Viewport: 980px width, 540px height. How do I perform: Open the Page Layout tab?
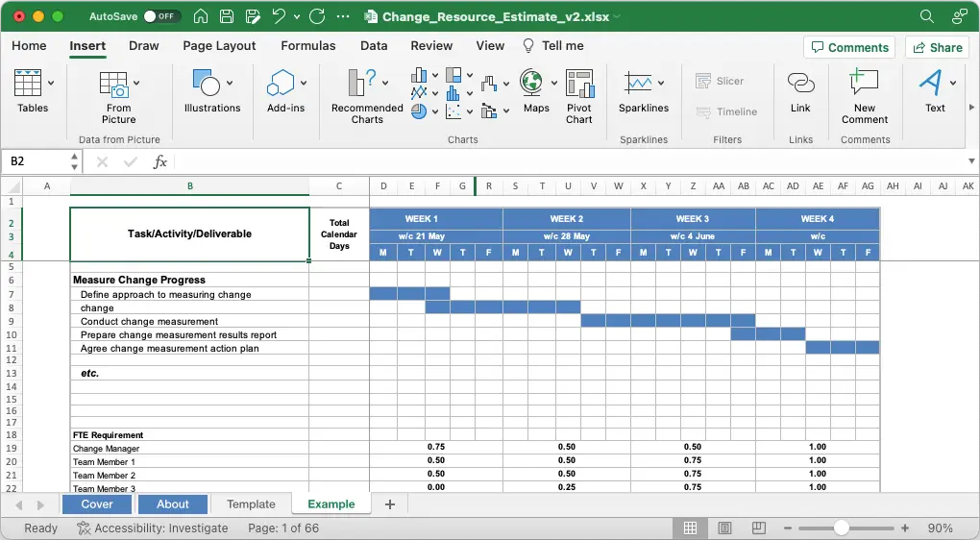tap(219, 45)
